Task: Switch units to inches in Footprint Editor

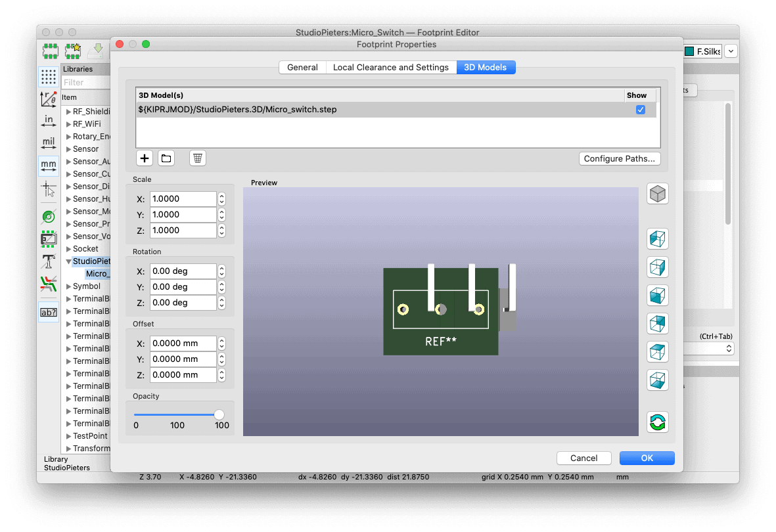Action: [x=49, y=121]
